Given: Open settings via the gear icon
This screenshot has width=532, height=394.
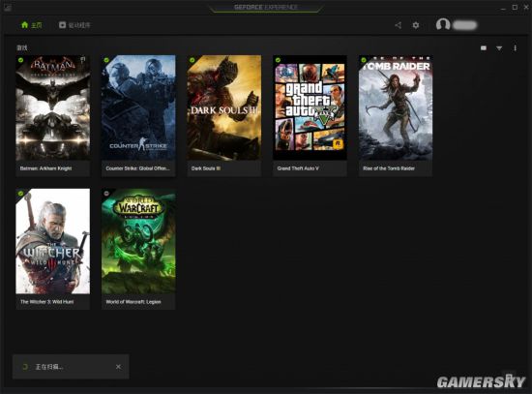Looking at the screenshot, I should 416,25.
